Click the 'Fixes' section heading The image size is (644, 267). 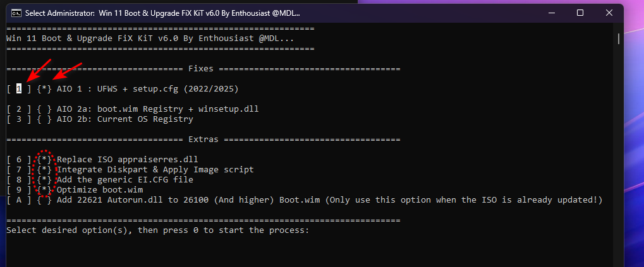(x=201, y=69)
